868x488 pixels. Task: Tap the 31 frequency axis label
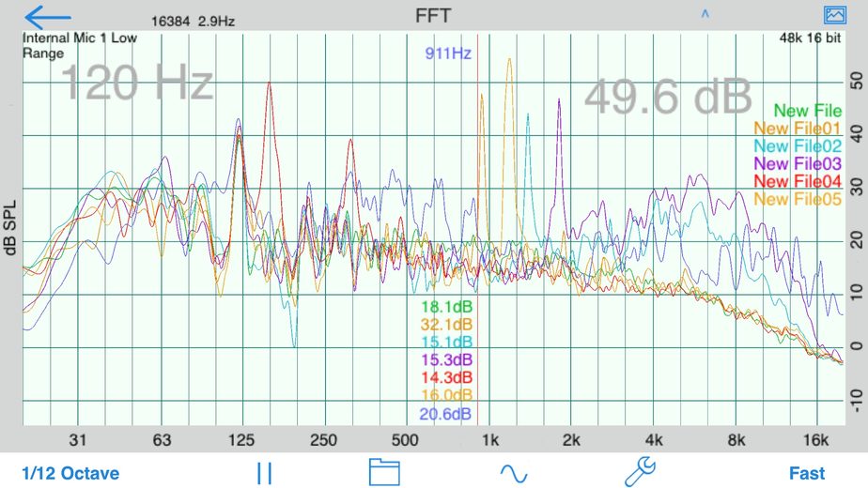pyautogui.click(x=77, y=440)
